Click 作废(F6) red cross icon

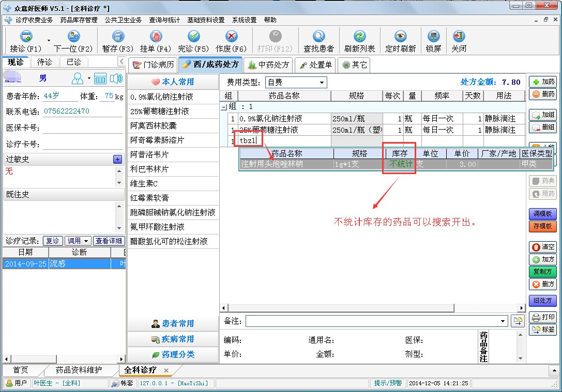click(231, 36)
